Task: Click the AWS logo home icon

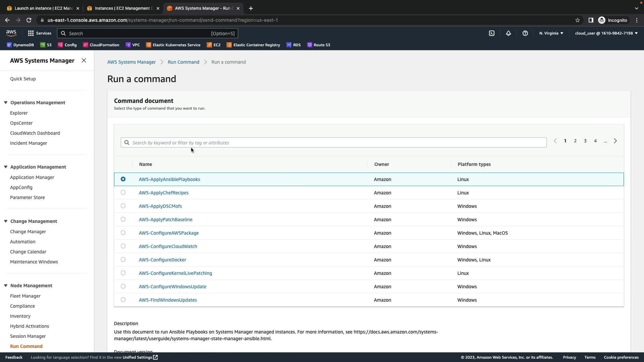Action: (11, 33)
